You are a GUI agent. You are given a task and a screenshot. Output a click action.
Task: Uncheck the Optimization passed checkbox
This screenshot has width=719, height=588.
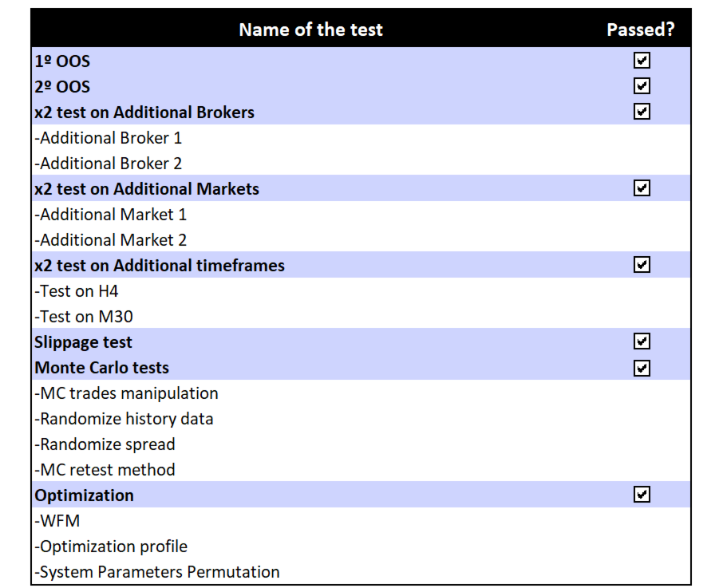point(642,495)
